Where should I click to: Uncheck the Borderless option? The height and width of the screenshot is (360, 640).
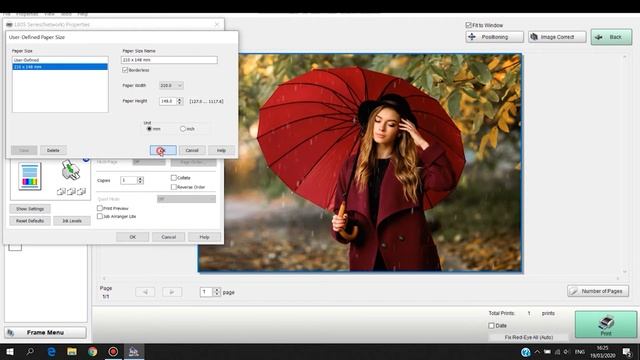pos(125,70)
